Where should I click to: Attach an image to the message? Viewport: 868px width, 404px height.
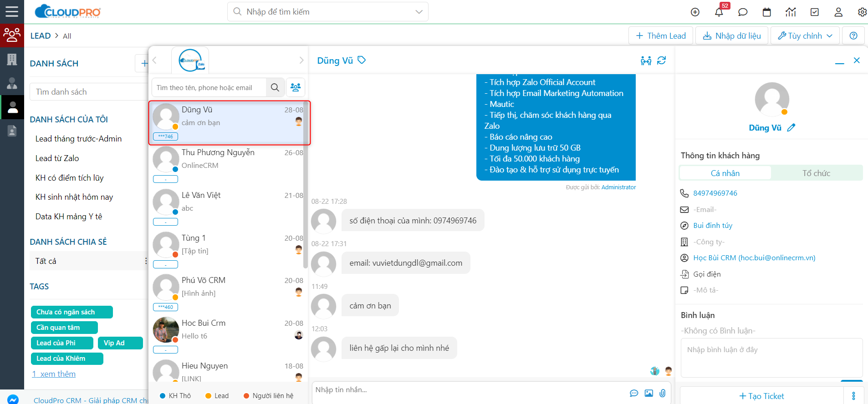[x=649, y=393]
